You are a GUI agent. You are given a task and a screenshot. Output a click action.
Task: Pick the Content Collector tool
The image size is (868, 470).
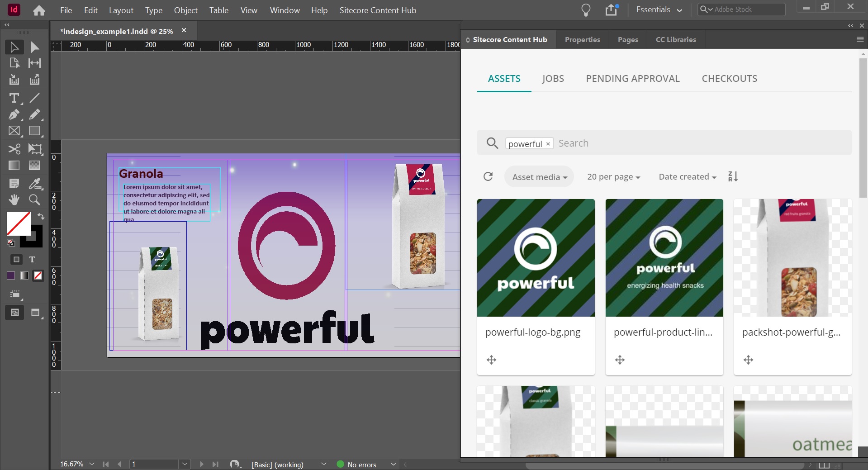pyautogui.click(x=14, y=80)
